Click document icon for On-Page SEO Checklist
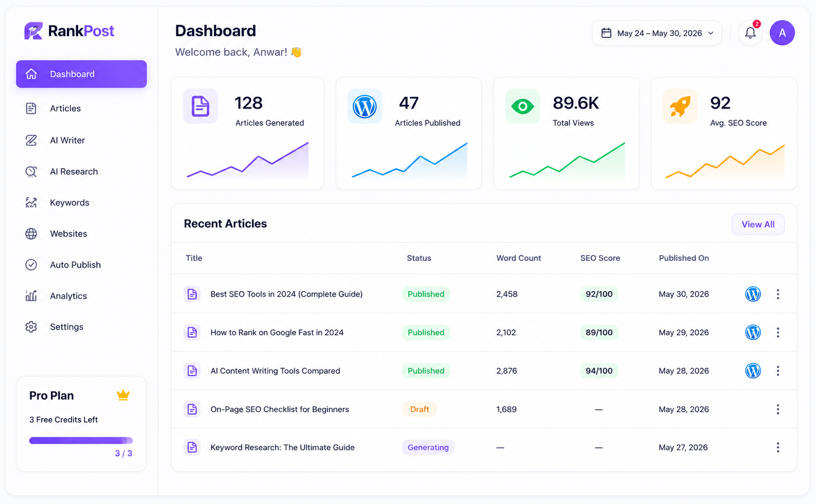This screenshot has height=504, width=816. pyautogui.click(x=192, y=409)
